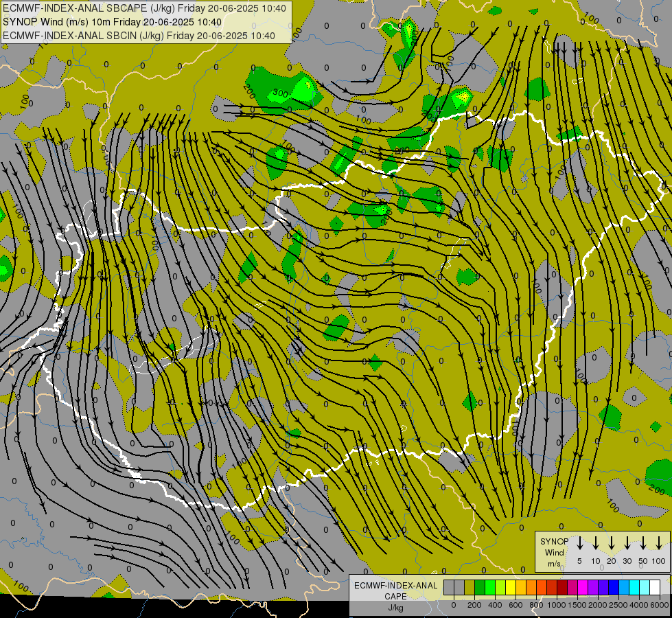Click the 'SYNOP Wind (m/s) 10m' title line
Viewport: 672px width, 618px height.
[x=113, y=22]
